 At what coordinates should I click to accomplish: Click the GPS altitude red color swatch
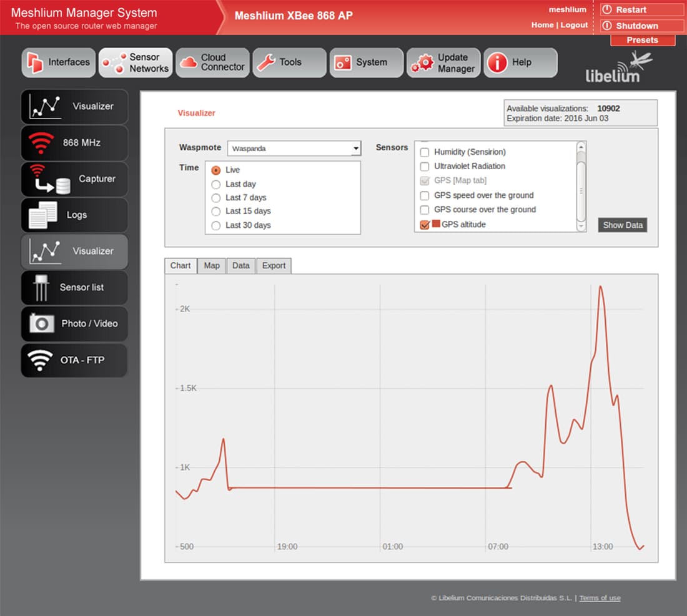(x=436, y=223)
